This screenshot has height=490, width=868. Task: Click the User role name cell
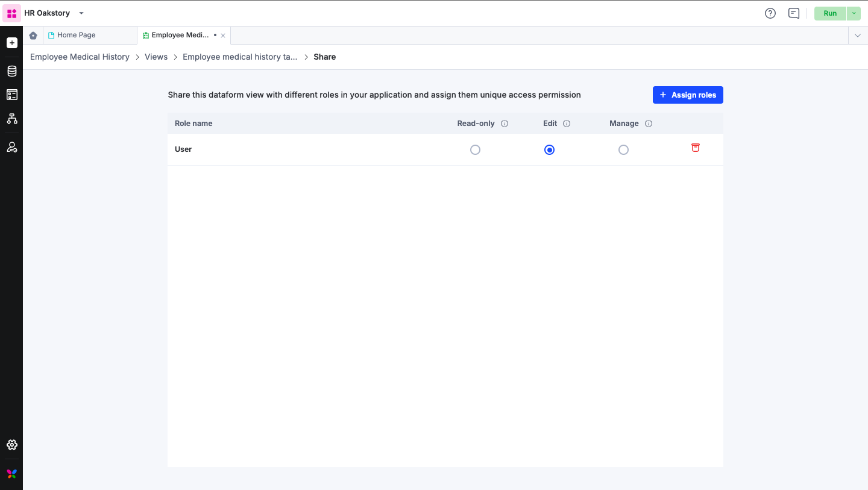coord(183,149)
